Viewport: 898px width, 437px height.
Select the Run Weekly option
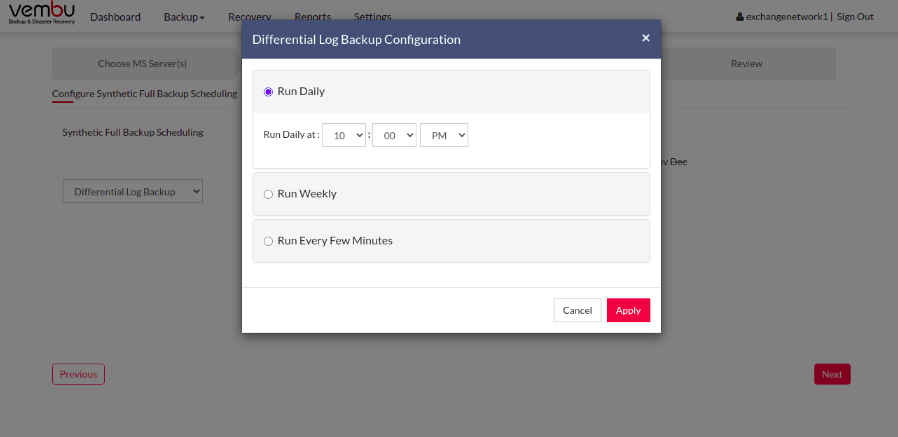[x=268, y=194]
